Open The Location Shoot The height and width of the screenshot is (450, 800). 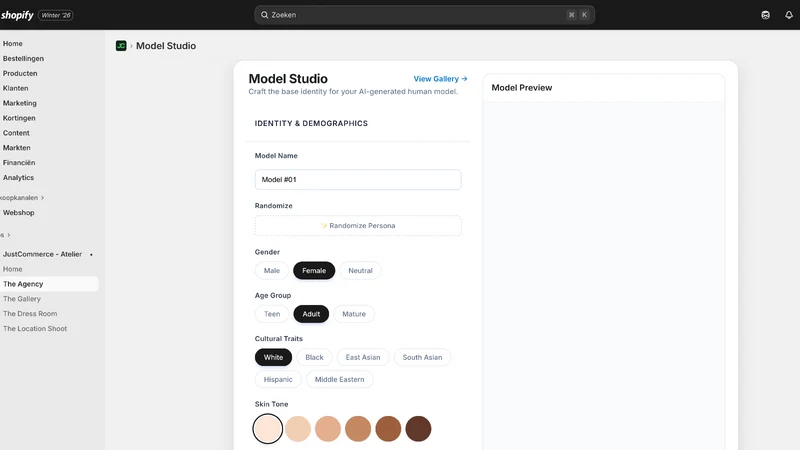coord(35,328)
